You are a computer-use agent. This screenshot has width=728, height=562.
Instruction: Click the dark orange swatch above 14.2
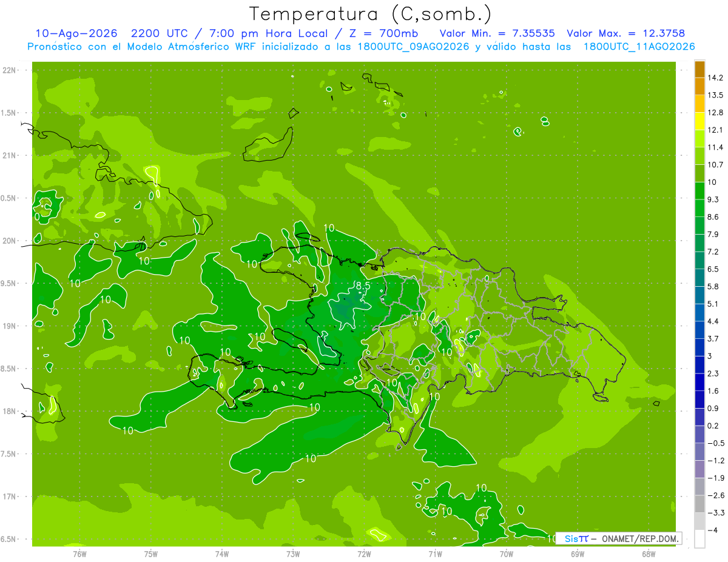coord(699,69)
